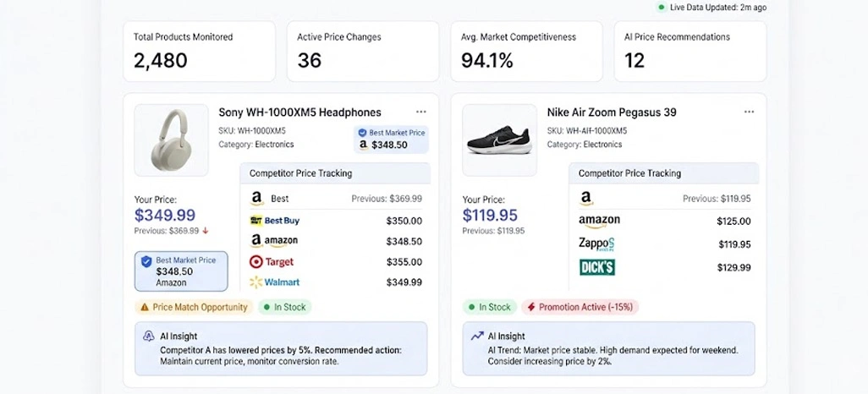This screenshot has height=394, width=868.
Task: Click the Live Data Updated status indicator
Action: coord(711,8)
